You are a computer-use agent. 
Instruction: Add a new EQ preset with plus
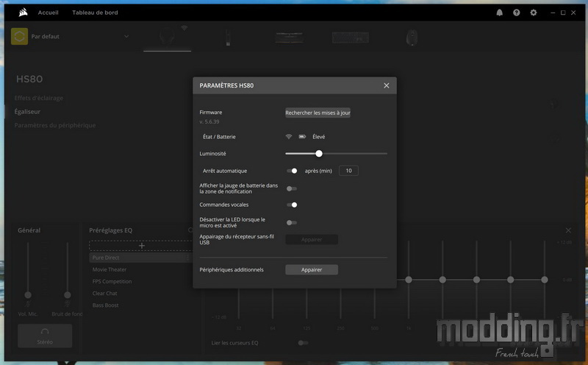click(141, 246)
